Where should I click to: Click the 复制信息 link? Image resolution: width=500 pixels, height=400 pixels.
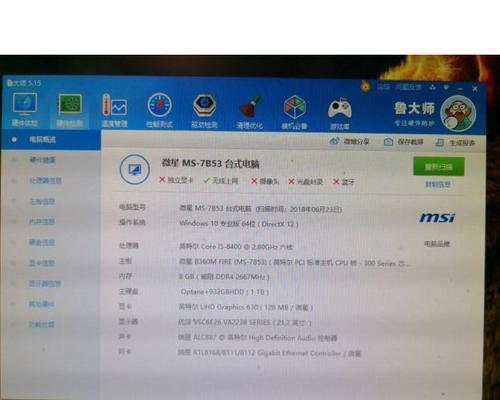(438, 184)
